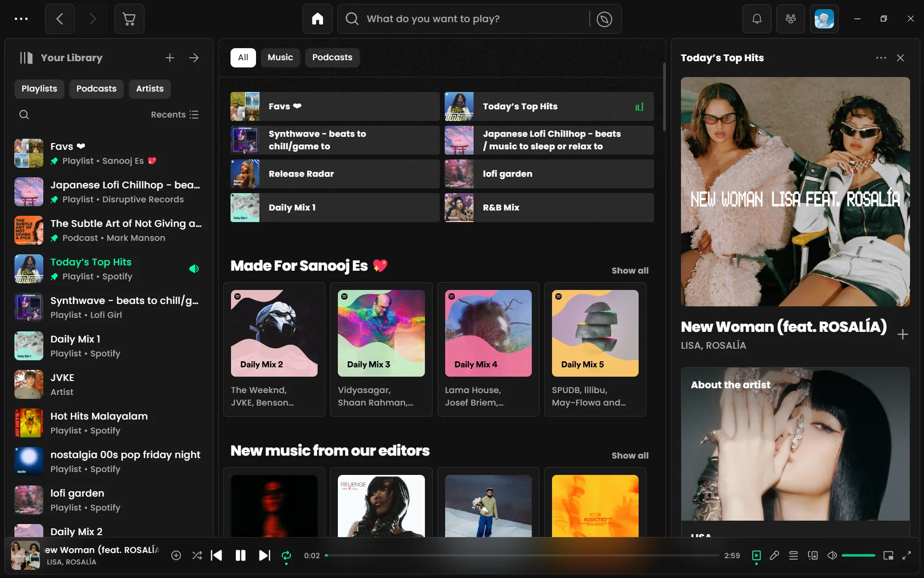Click the add to library plus icon
924x578 pixels.
coord(903,334)
